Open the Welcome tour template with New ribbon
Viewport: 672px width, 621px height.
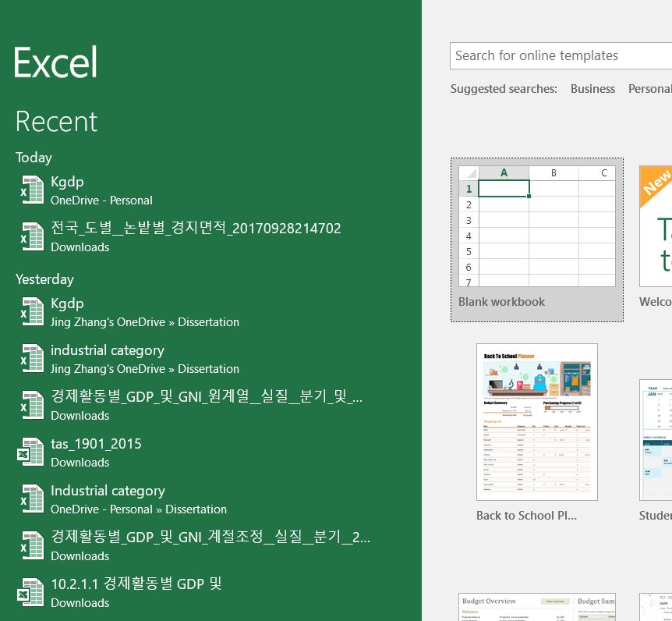pos(656,226)
